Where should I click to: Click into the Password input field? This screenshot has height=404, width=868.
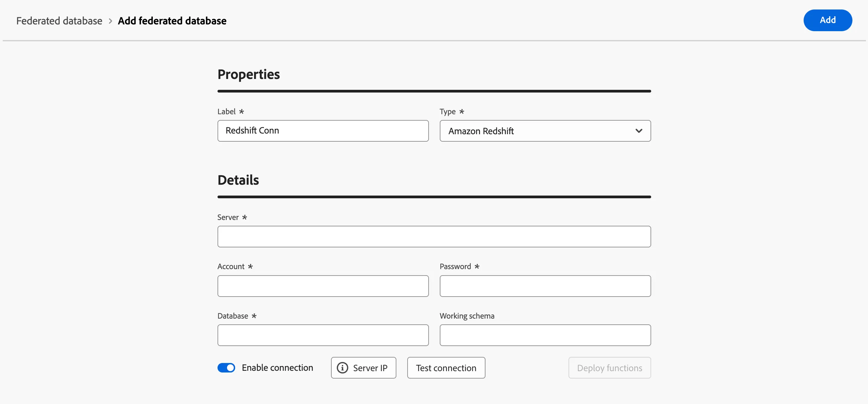click(545, 286)
